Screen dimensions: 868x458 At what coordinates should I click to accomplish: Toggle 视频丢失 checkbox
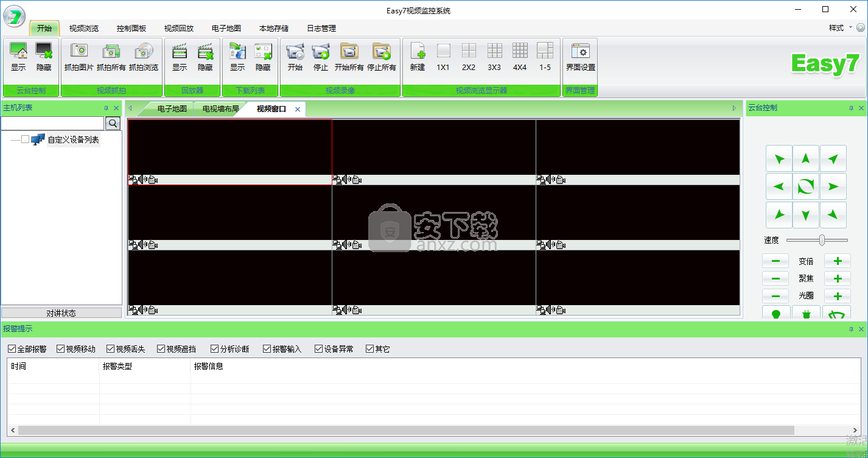pos(110,349)
